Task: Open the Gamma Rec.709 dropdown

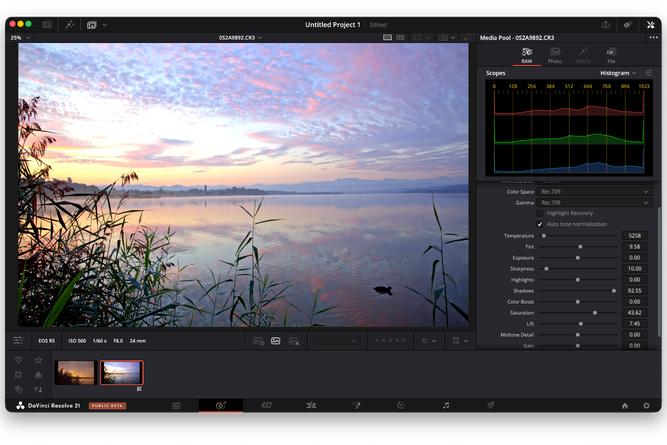Action: pyautogui.click(x=594, y=202)
